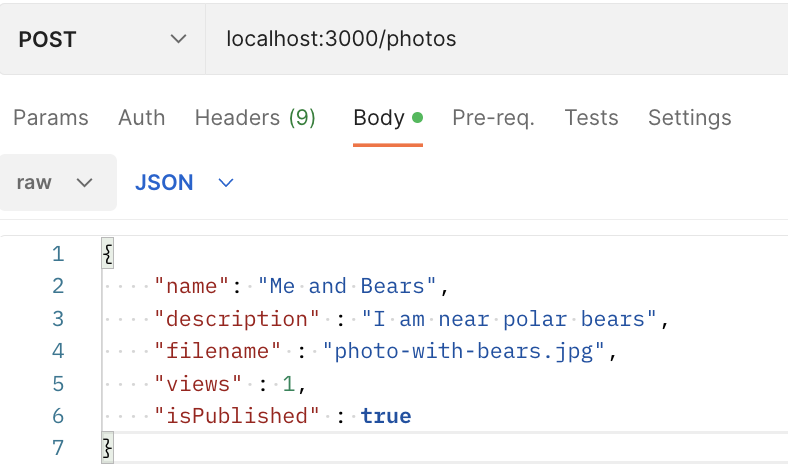Open the JSON format dropdown

pyautogui.click(x=184, y=182)
